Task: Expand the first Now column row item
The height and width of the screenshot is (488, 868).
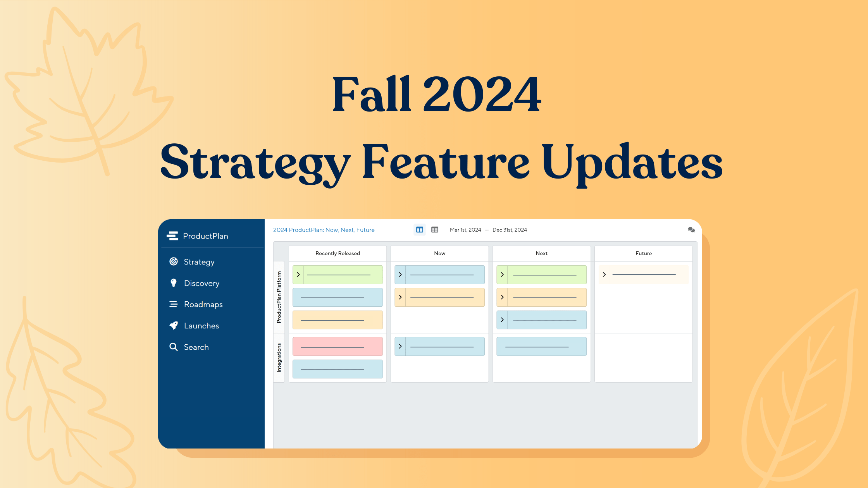Action: pos(400,274)
